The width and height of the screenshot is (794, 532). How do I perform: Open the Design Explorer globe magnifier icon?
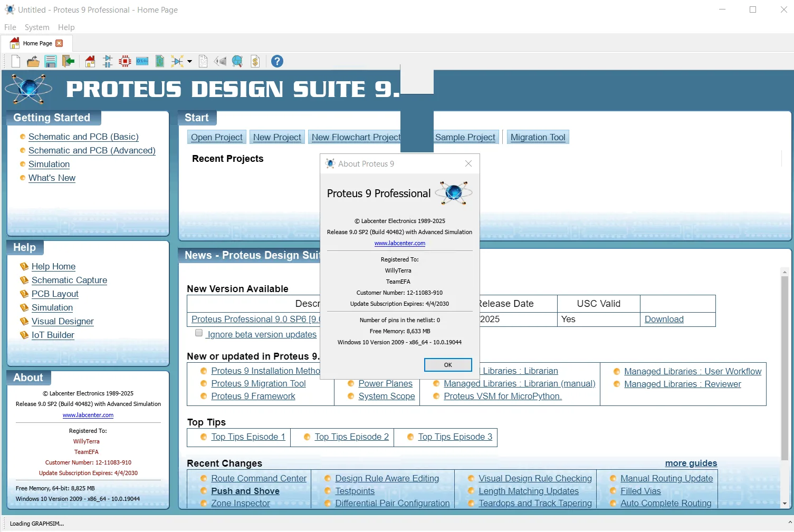pyautogui.click(x=237, y=61)
